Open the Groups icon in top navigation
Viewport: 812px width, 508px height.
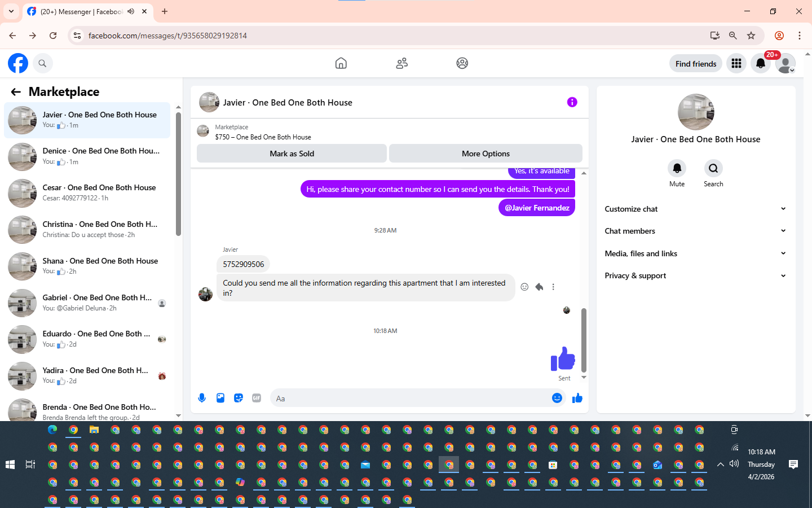462,63
